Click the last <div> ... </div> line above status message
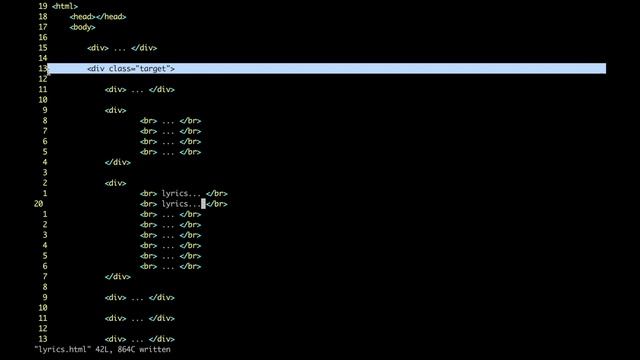The width and height of the screenshot is (640, 360). click(139, 339)
